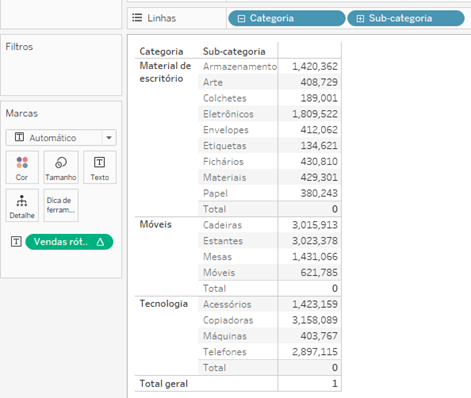Open the Texto marks card
The height and width of the screenshot is (398, 471).
(x=100, y=167)
